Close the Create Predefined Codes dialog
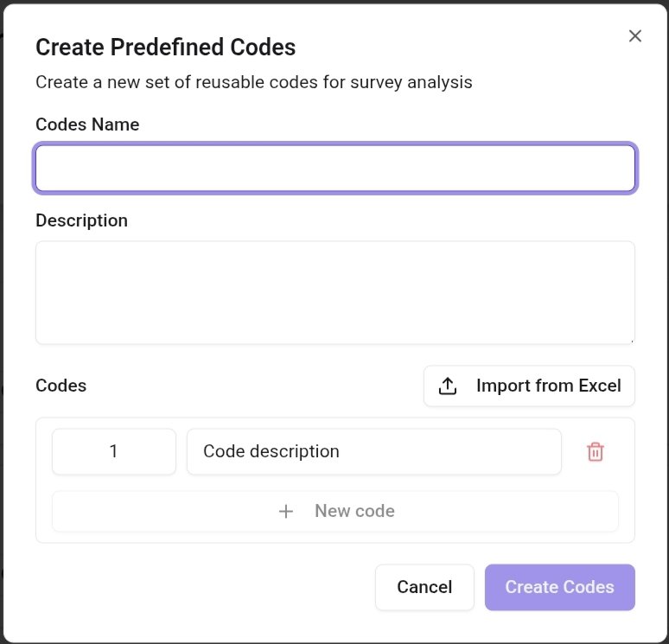 635,35
